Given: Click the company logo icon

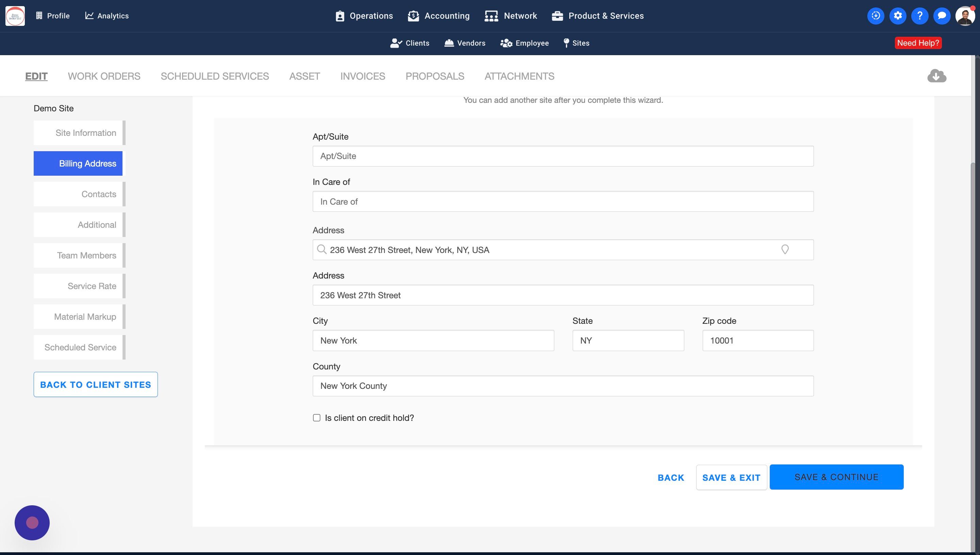Looking at the screenshot, I should 15,16.
